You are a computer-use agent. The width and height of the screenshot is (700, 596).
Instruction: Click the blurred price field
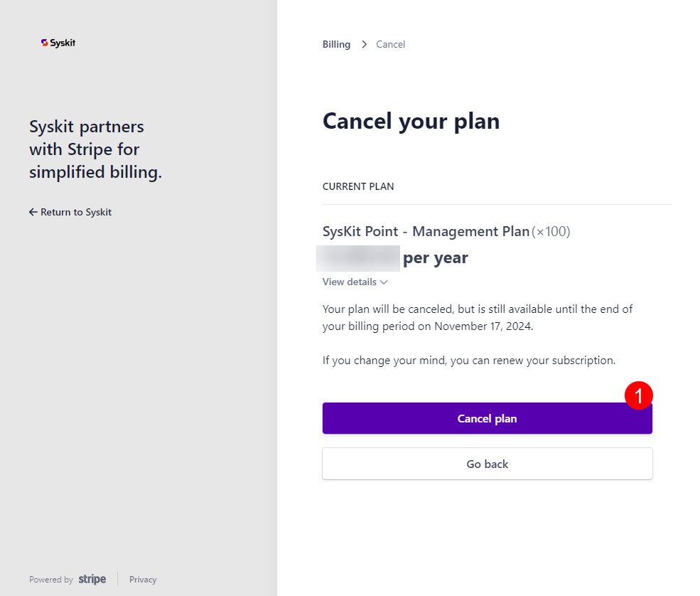click(358, 258)
